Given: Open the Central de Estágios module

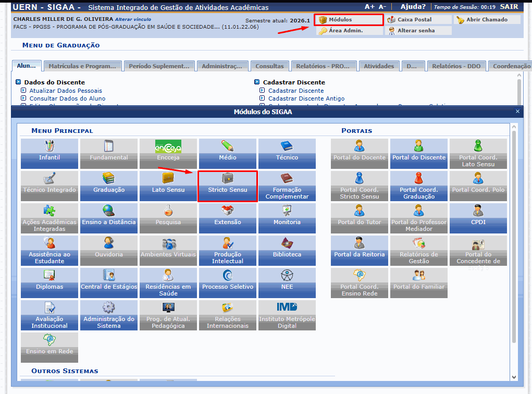Looking at the screenshot, I should coord(109,282).
